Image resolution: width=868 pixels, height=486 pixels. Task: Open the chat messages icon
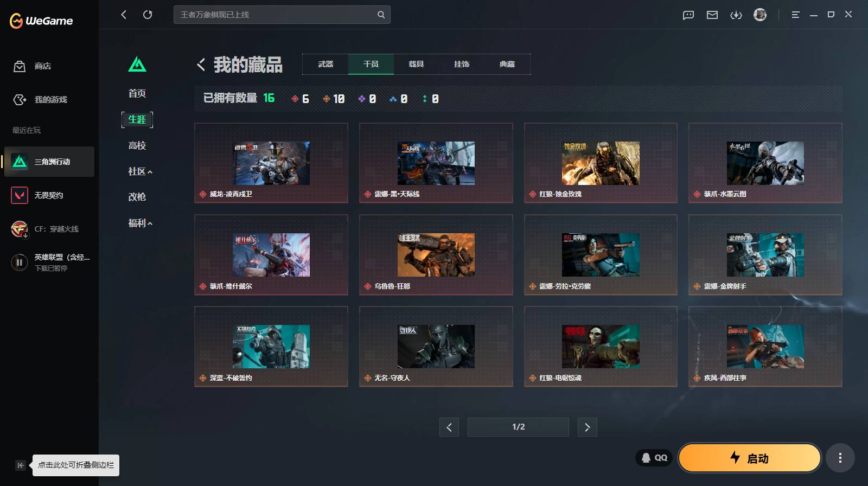coord(688,15)
